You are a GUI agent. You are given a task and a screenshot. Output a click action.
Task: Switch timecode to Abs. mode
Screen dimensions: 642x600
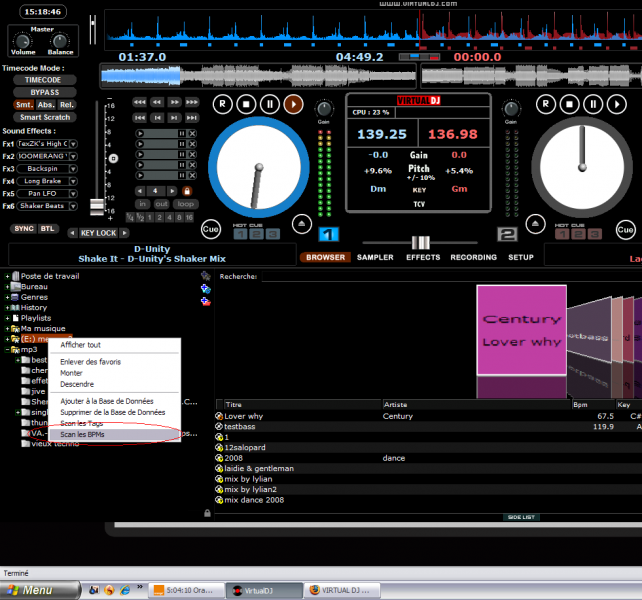(47, 105)
